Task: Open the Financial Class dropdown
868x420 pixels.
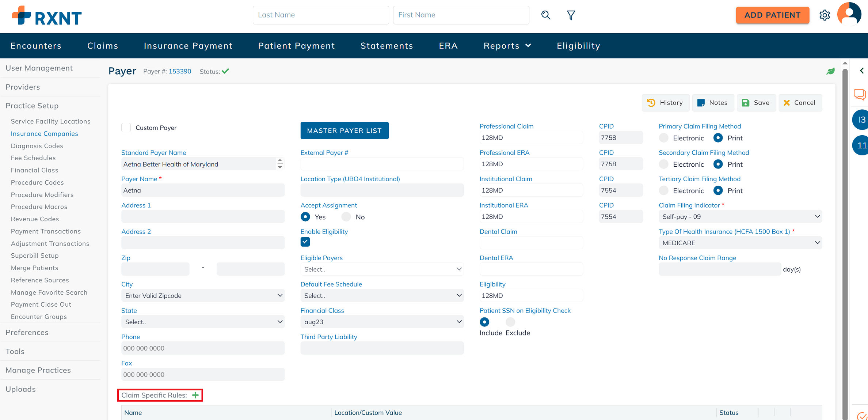Action: point(382,322)
